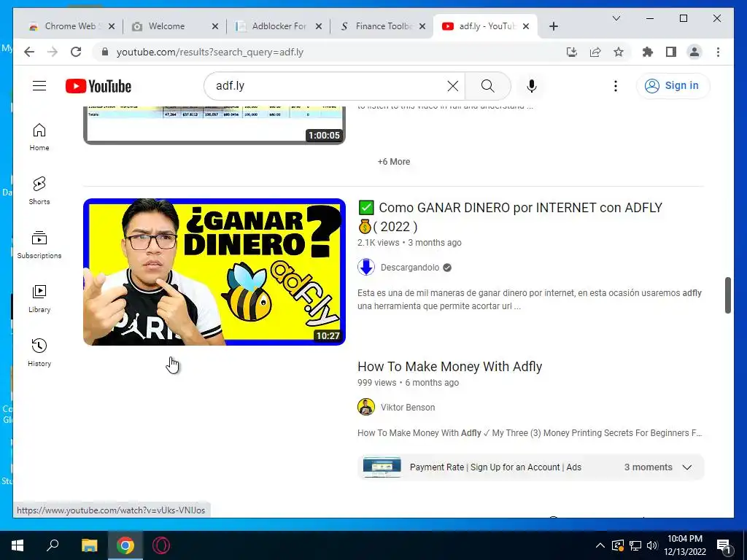Show hidden system tray icons
The height and width of the screenshot is (560, 747).
point(600,545)
